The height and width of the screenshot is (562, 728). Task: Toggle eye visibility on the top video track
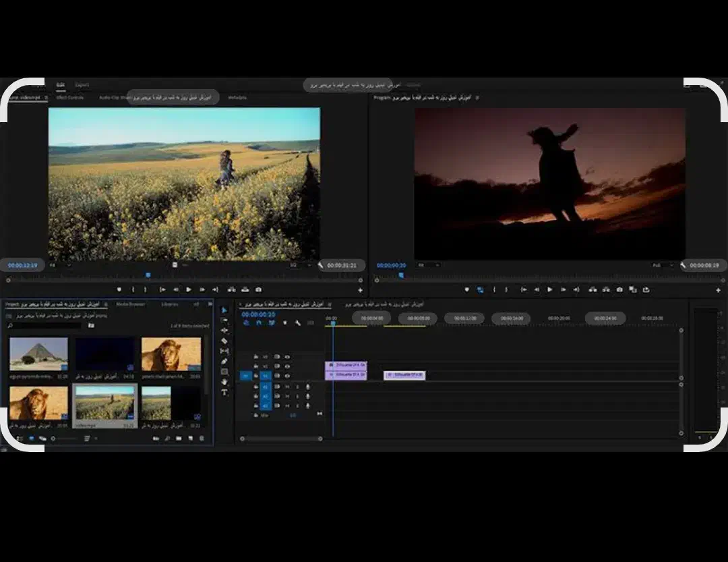point(287,356)
